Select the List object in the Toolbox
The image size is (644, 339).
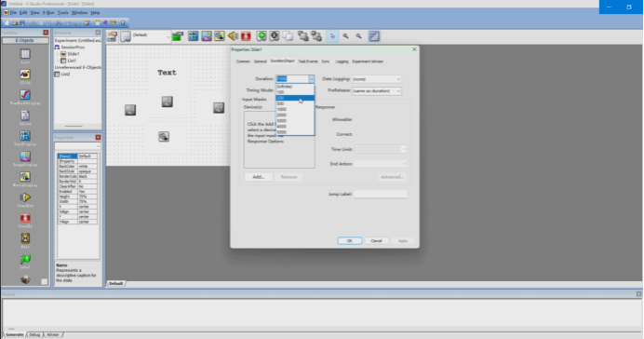(x=25, y=54)
